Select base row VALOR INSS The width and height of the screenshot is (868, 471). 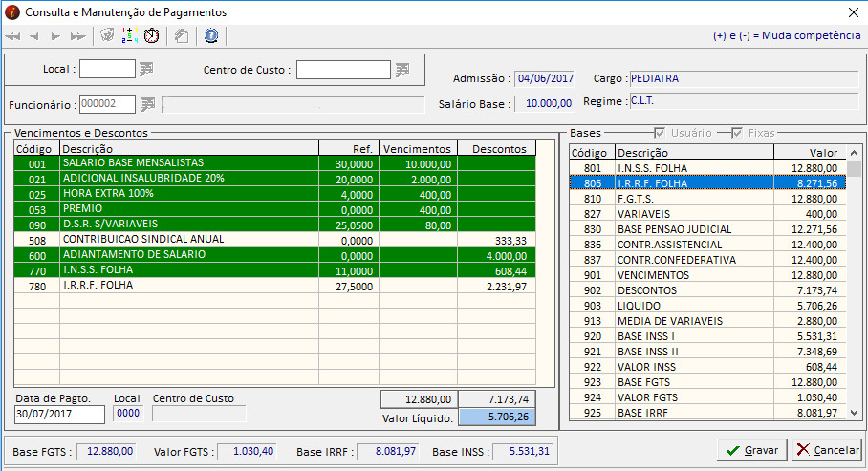[x=707, y=367]
